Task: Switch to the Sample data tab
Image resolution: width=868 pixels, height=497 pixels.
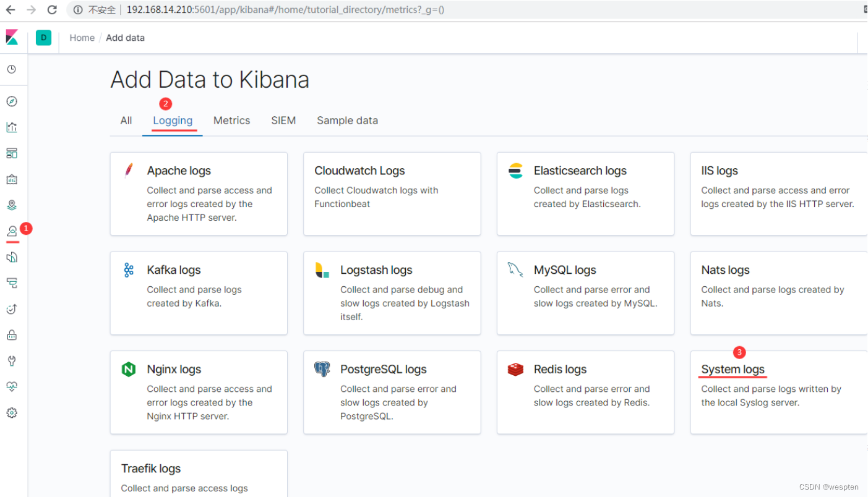Action: point(348,121)
